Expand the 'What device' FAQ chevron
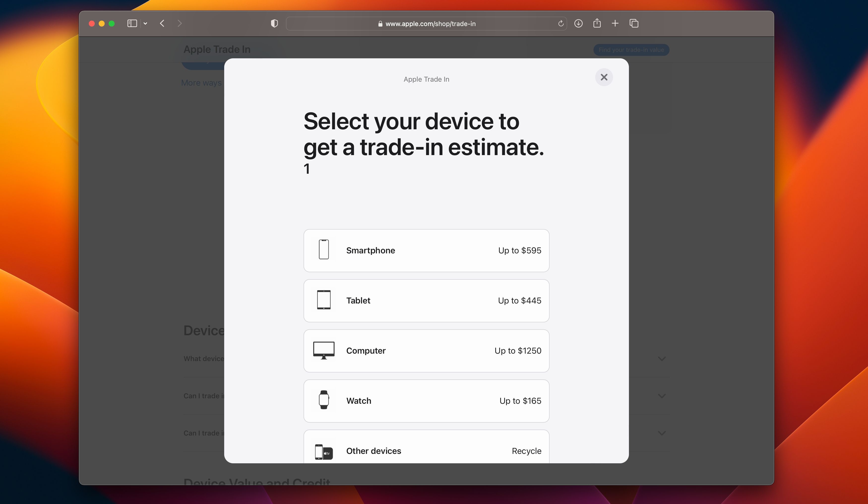Image resolution: width=868 pixels, height=504 pixels. pyautogui.click(x=662, y=359)
